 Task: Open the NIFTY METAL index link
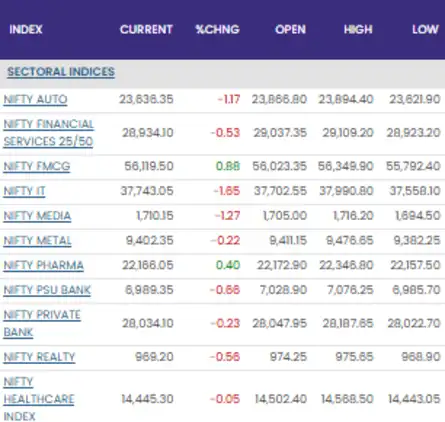(x=37, y=240)
